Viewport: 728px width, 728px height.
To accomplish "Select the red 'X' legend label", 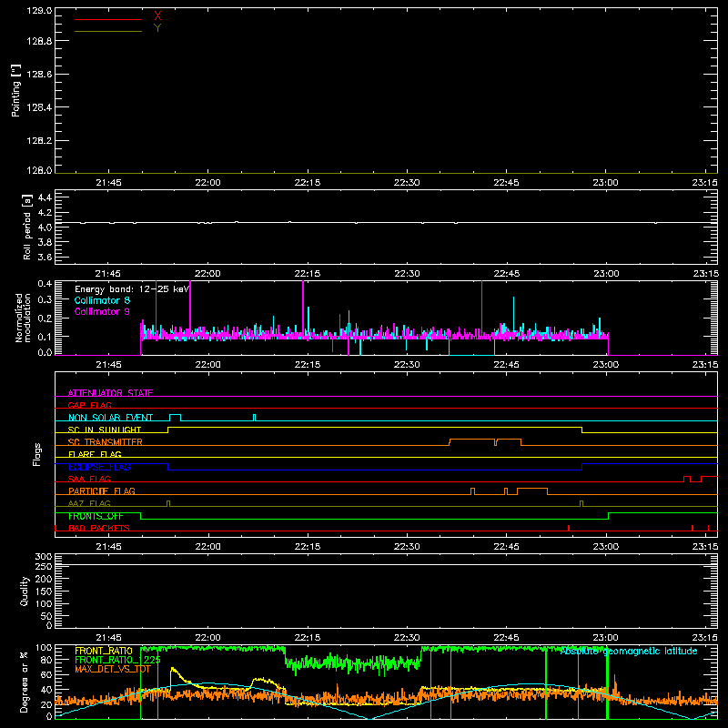I will (x=157, y=16).
